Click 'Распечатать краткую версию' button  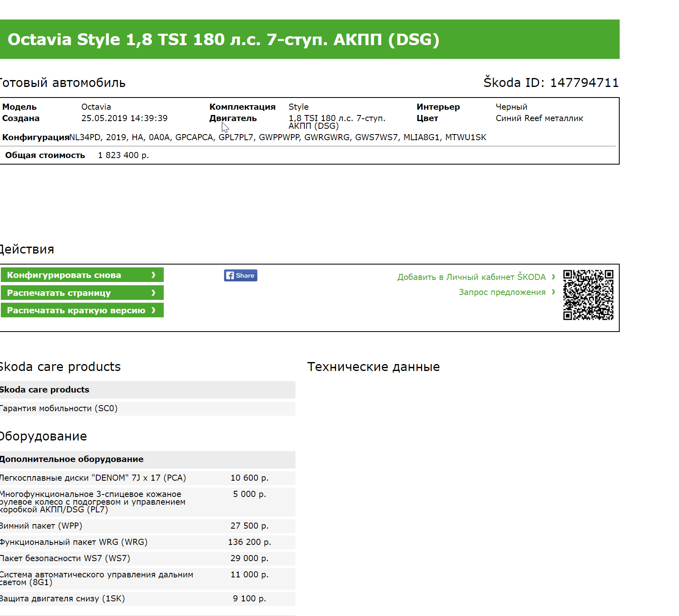pyautogui.click(x=82, y=310)
